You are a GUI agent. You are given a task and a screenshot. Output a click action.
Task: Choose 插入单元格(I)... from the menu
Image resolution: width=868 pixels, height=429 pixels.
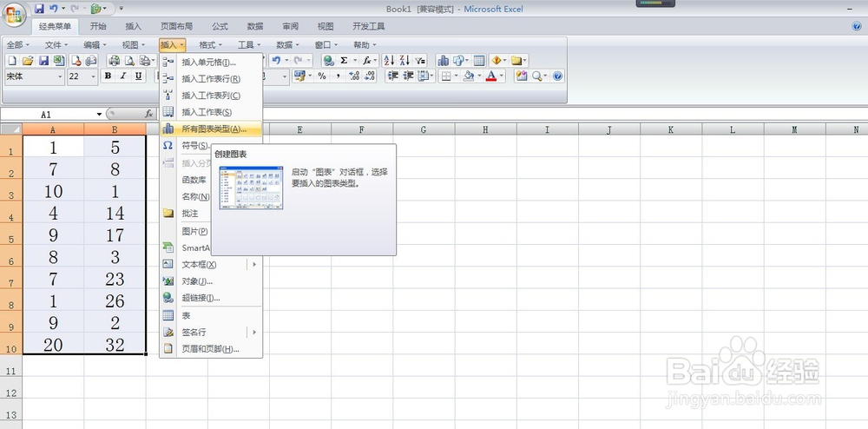pos(211,62)
